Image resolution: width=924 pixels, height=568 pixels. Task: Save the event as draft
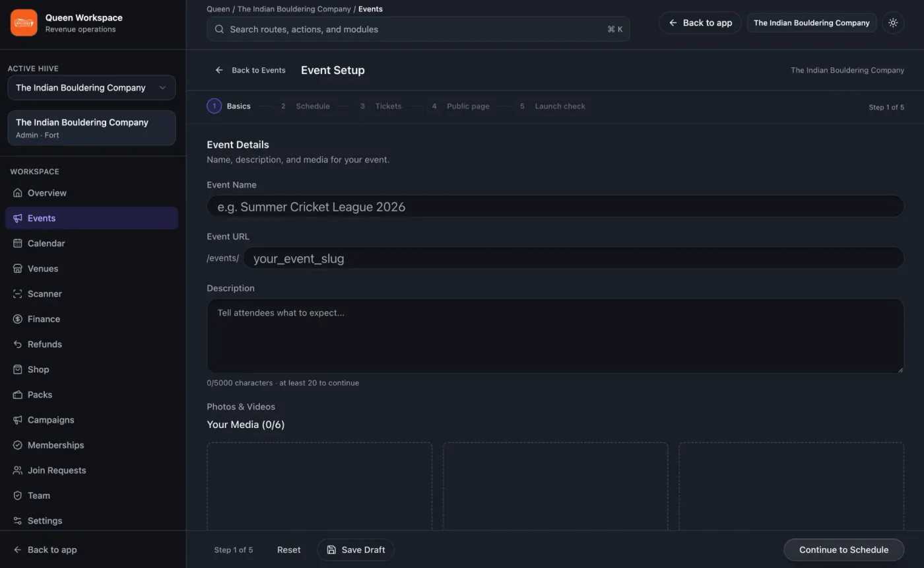[356, 550]
